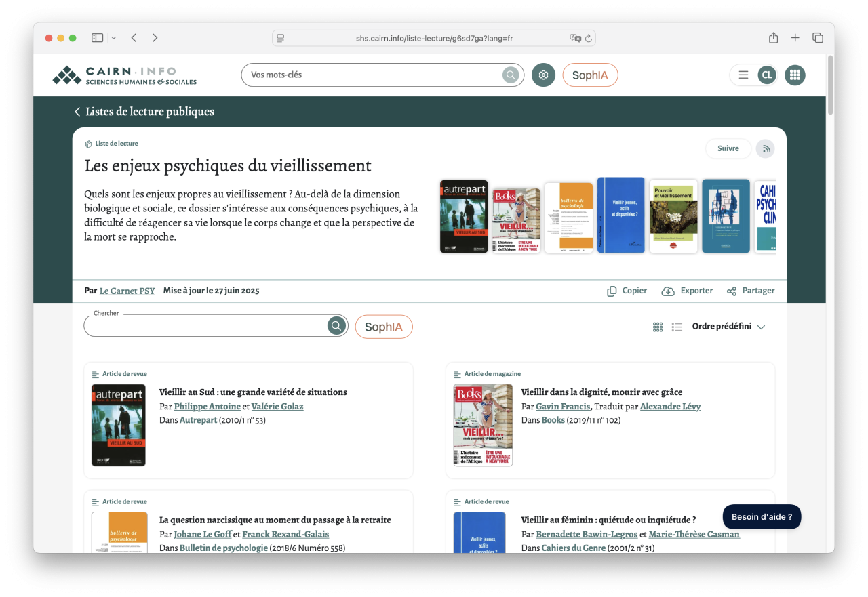Click the RSS feed icon next to Suivre

(x=765, y=148)
